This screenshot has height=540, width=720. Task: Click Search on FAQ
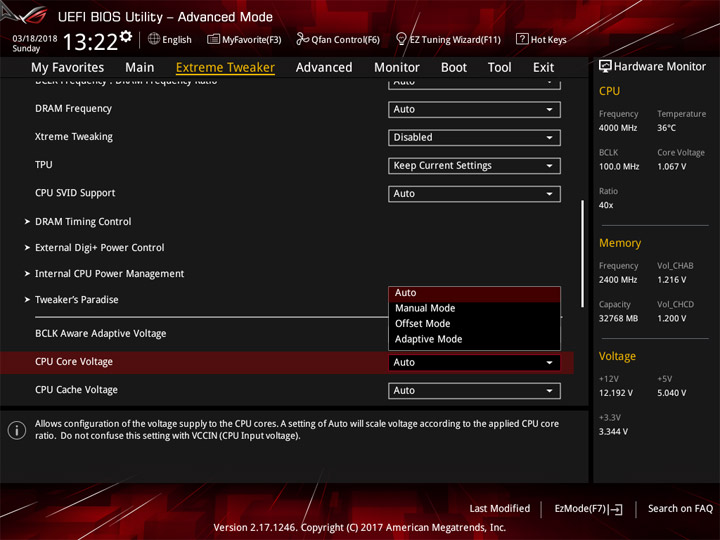point(680,508)
